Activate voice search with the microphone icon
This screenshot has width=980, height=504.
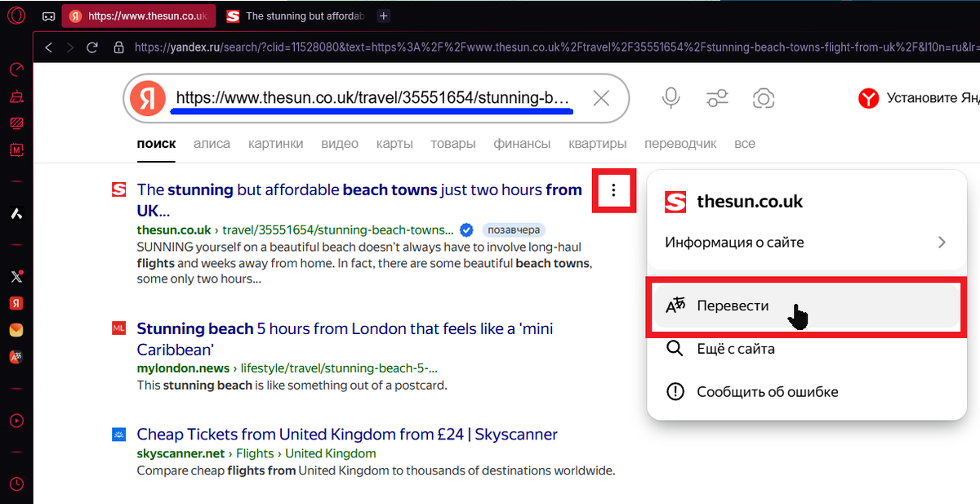coord(670,97)
